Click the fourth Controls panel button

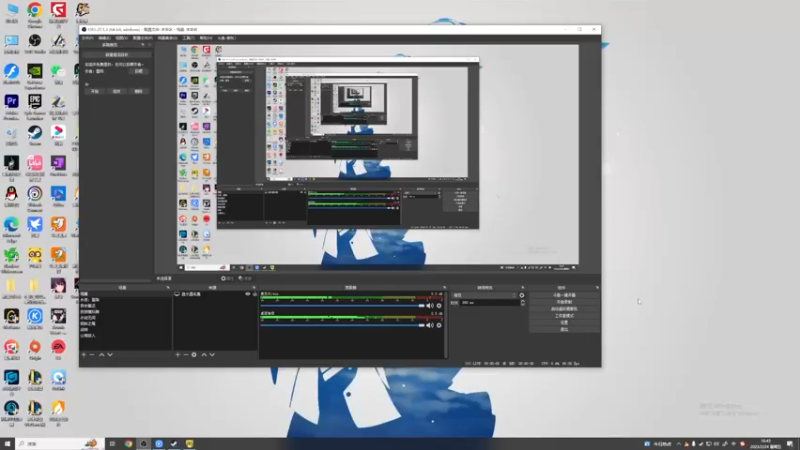[x=564, y=316]
